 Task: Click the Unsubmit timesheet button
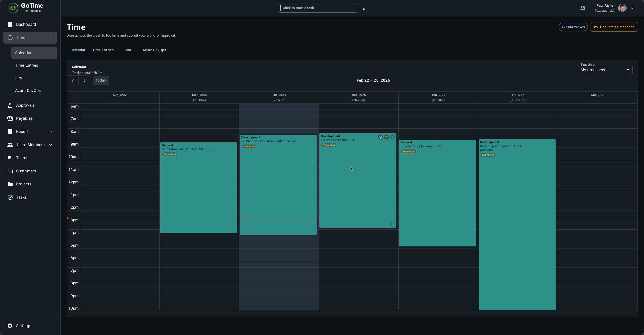click(614, 27)
